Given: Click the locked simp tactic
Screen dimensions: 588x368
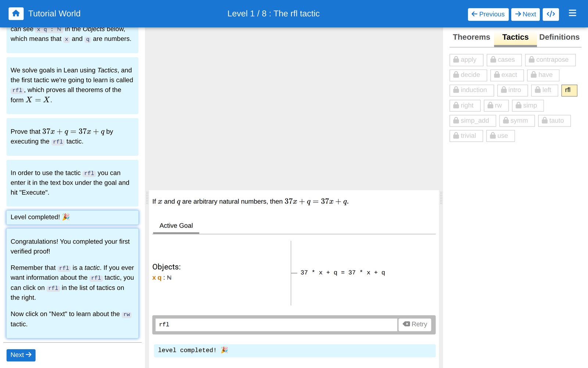Looking at the screenshot, I should (x=527, y=106).
